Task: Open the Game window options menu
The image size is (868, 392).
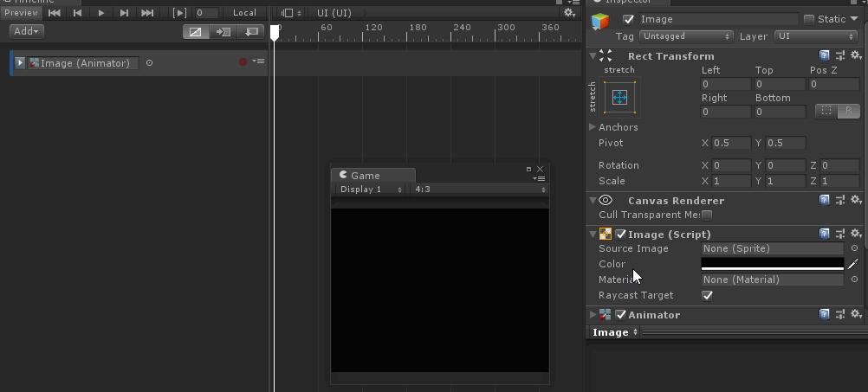Action: pos(539,178)
